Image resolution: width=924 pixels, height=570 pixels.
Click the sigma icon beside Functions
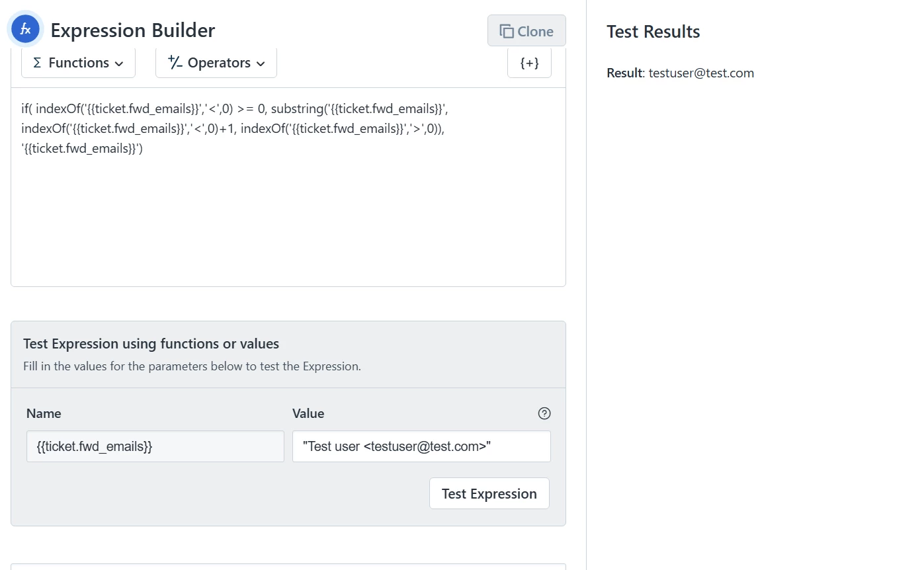pos(37,63)
